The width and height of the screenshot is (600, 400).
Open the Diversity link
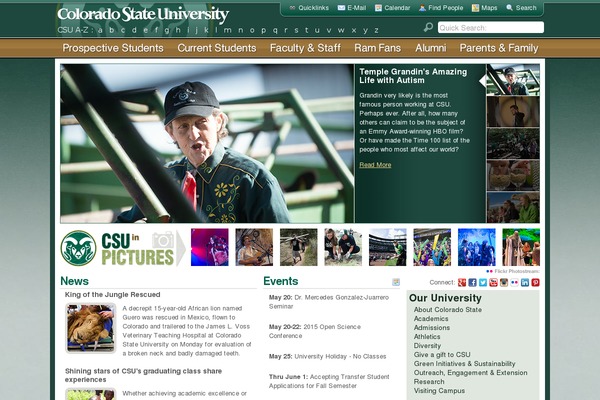[427, 346]
